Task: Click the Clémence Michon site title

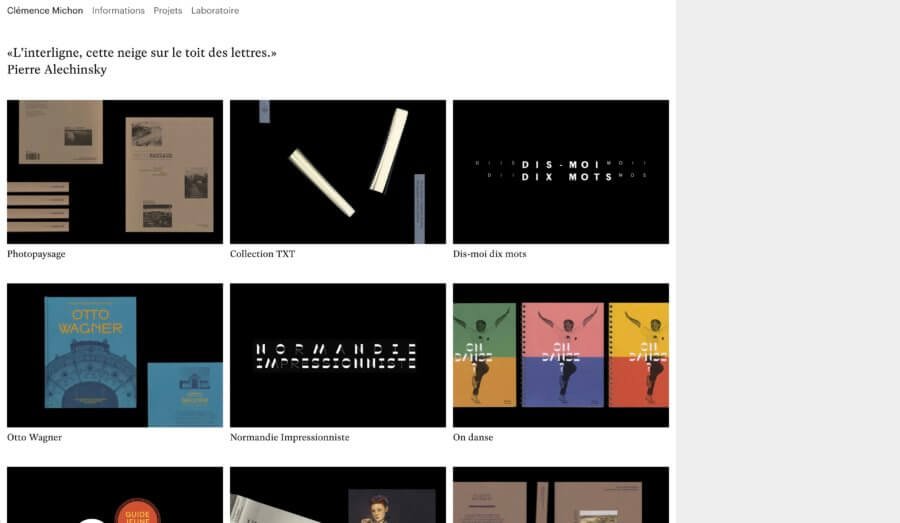Action: pyautogui.click(x=45, y=10)
